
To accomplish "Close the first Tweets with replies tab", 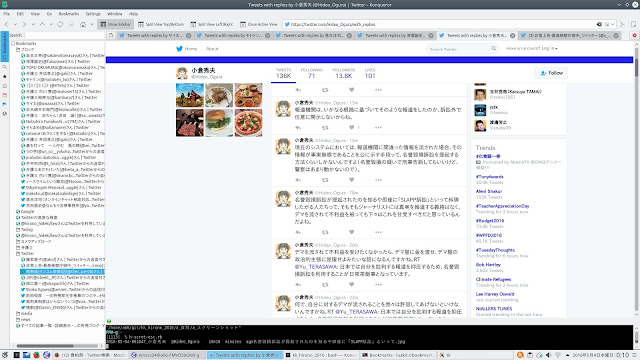I will pyautogui.click(x=189, y=36).
